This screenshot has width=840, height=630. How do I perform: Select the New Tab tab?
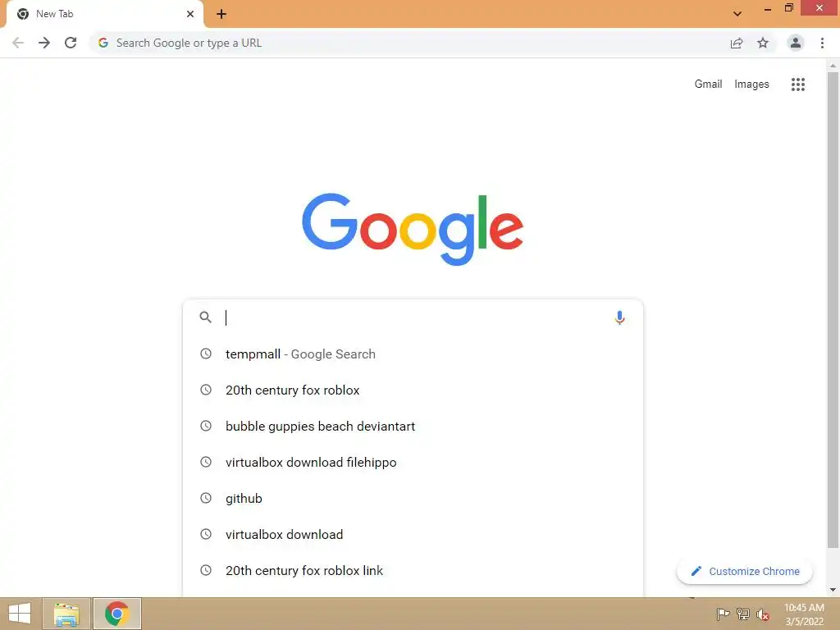104,14
